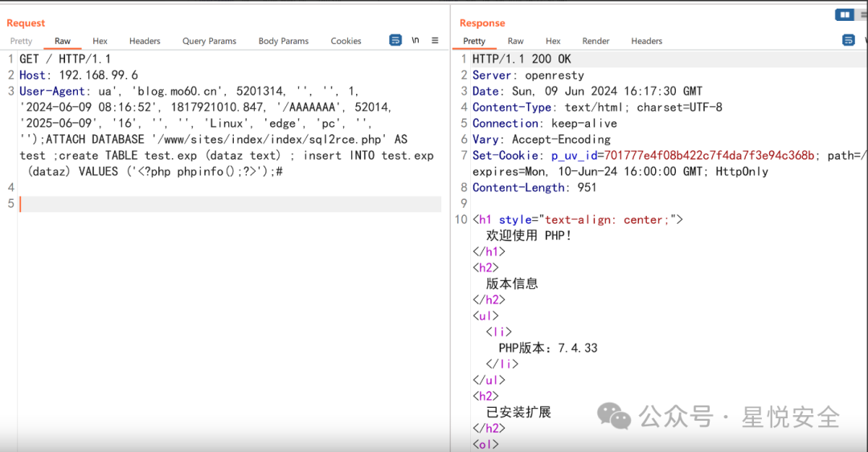Switch to Request Hex tab
This screenshot has height=452, width=868.
coord(100,41)
